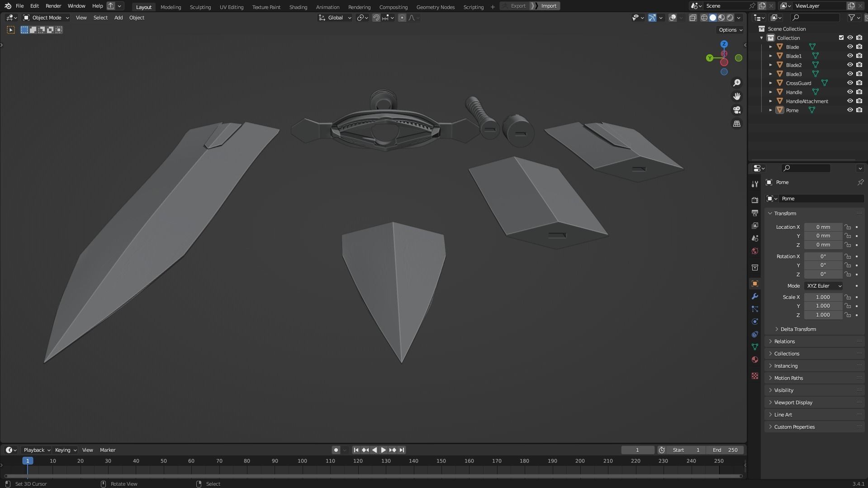Open the Object Data properties tab
The width and height of the screenshot is (868, 488).
coord(754,347)
